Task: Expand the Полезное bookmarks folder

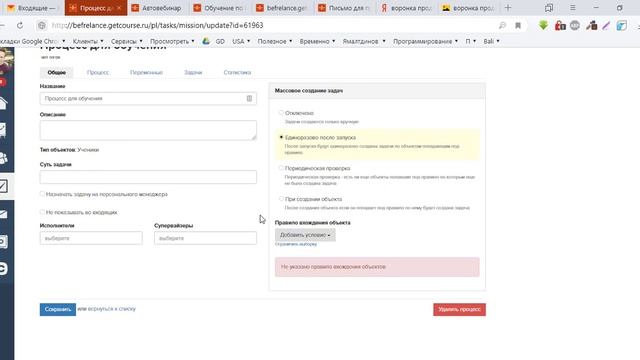Action: [275, 41]
